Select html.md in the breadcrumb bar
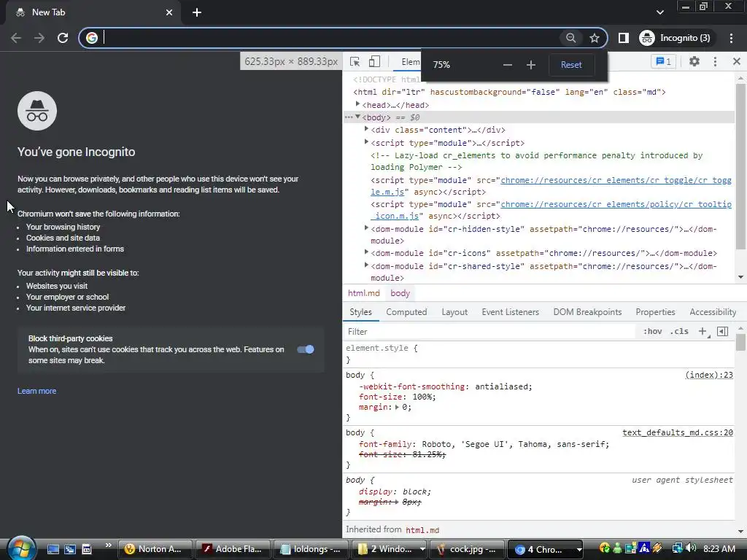747x560 pixels. click(x=363, y=293)
